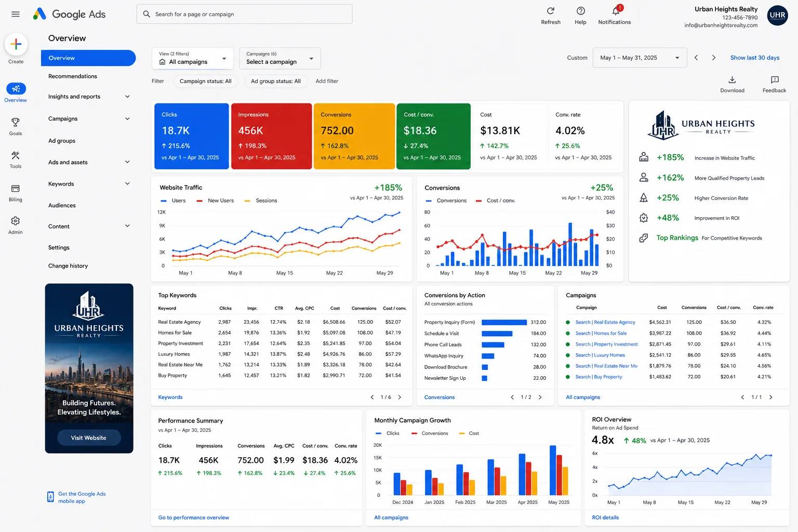Screen dimensions: 798x532
Task: Open Audiences page
Action: tap(62, 206)
